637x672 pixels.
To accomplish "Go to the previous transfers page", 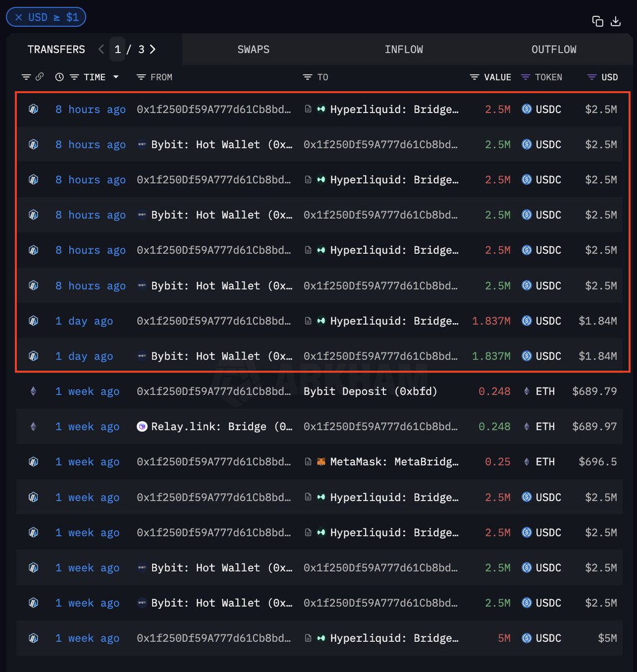I will click(x=101, y=49).
